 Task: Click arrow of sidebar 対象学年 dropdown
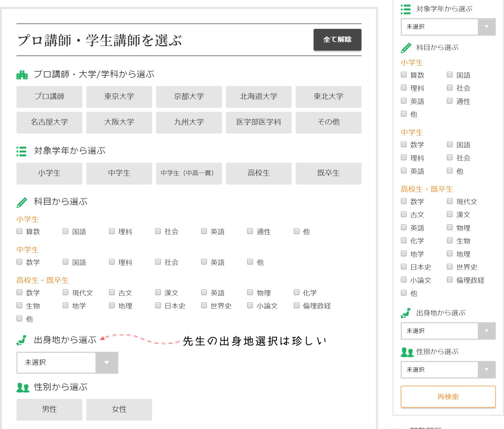[x=486, y=27]
